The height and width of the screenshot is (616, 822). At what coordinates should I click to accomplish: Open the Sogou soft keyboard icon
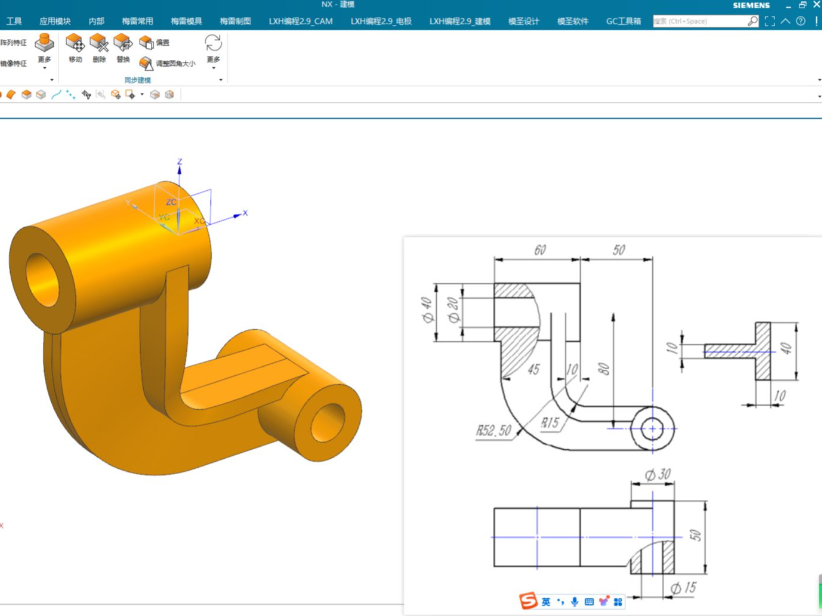(x=589, y=602)
